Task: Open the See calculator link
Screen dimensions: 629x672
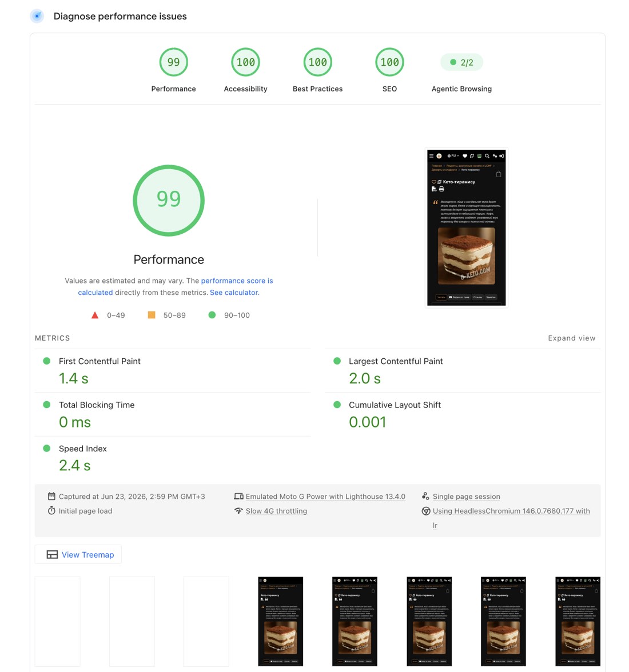Action: coord(234,293)
